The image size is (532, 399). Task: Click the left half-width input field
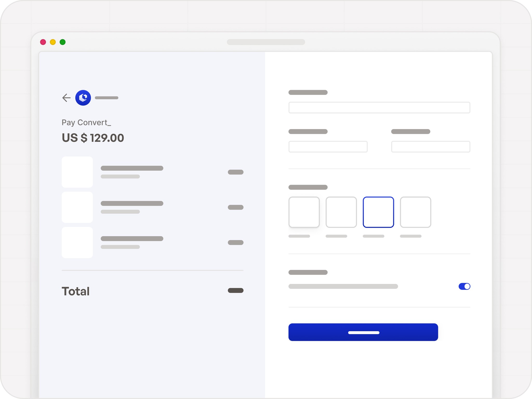click(328, 147)
